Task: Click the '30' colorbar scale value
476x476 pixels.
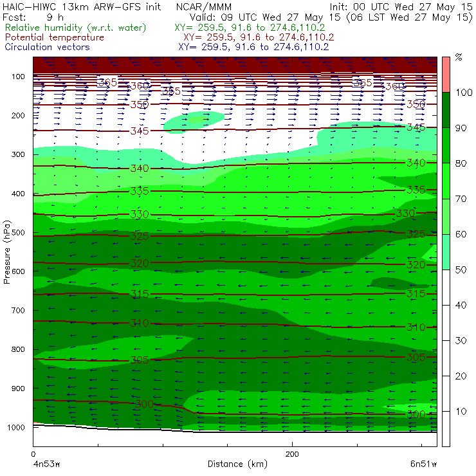Action: 461,341
